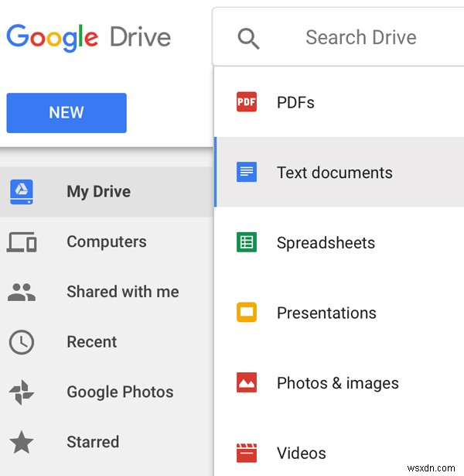Click the Computers devices icon
The height and width of the screenshot is (476, 464).
(22, 242)
